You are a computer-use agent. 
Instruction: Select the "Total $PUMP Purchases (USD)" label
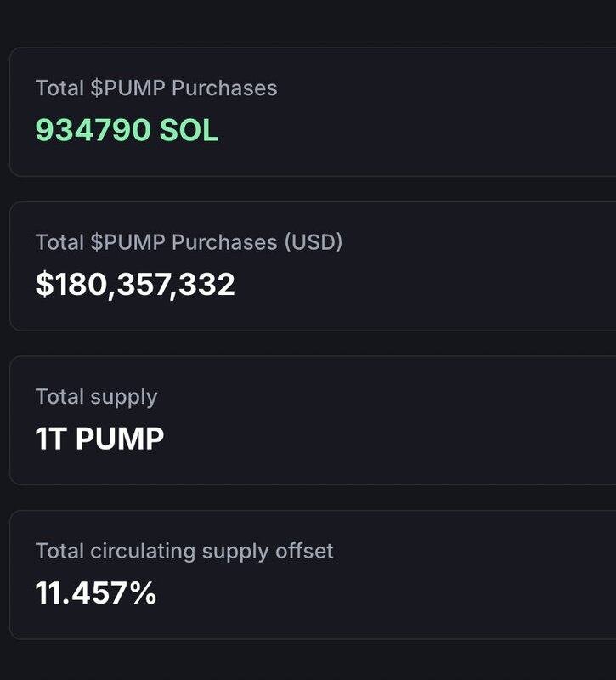189,242
